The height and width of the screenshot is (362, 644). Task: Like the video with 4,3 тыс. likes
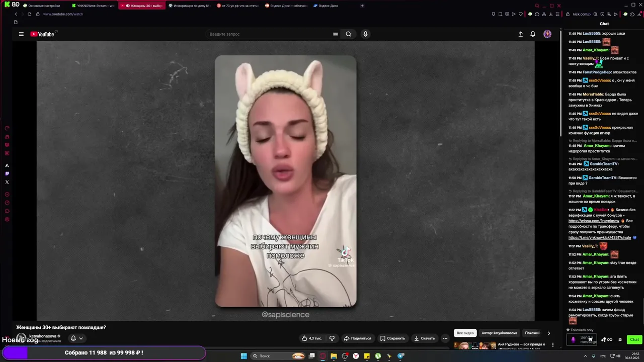(x=312, y=338)
